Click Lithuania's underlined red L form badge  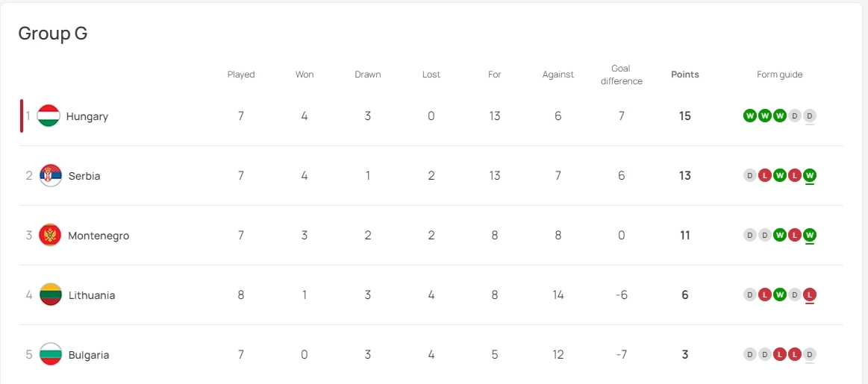[x=810, y=295]
